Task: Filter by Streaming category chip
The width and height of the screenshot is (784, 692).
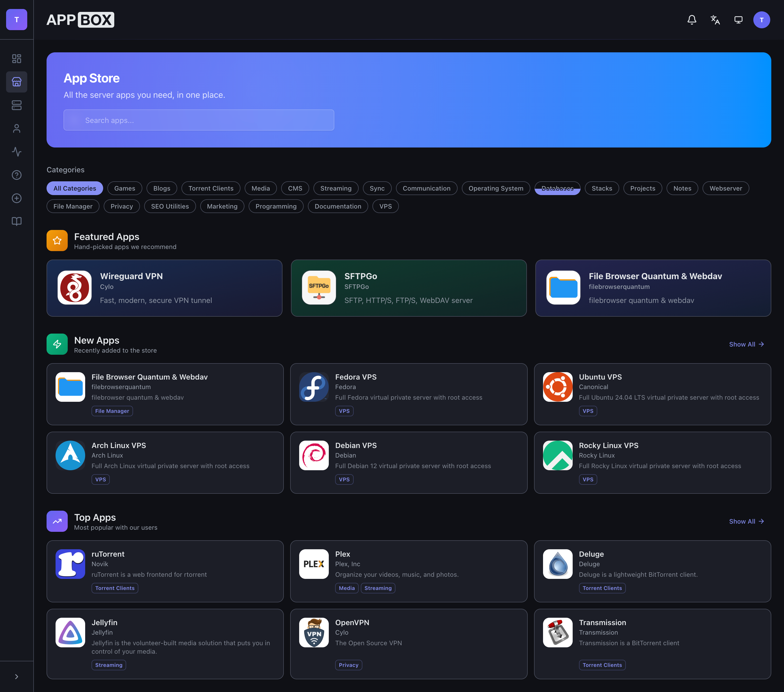Action: [x=336, y=188]
